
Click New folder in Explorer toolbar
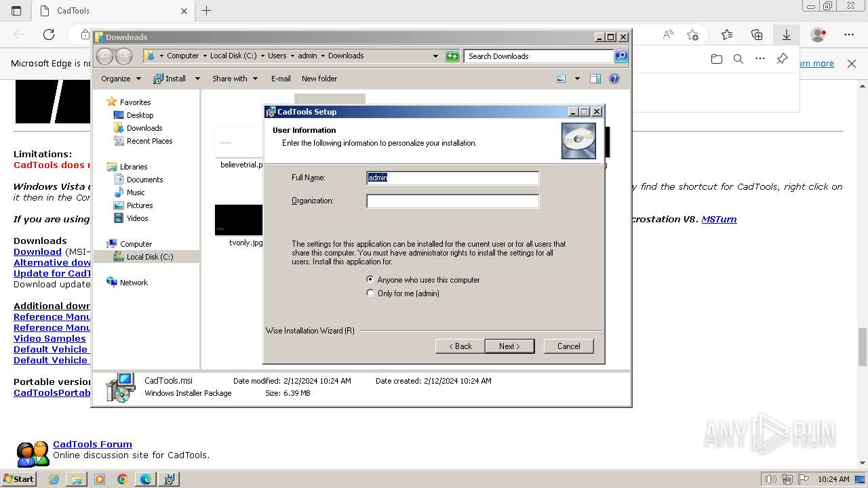tap(319, 79)
